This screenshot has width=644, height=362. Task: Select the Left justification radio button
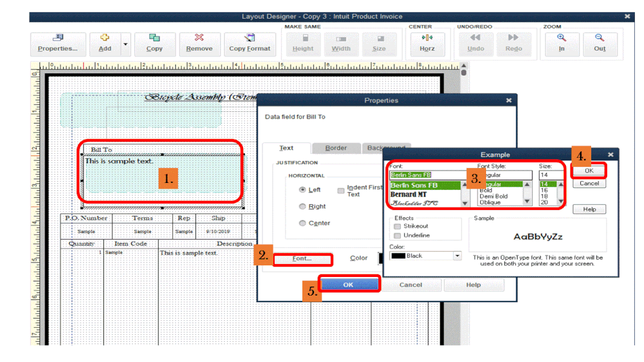(x=303, y=189)
